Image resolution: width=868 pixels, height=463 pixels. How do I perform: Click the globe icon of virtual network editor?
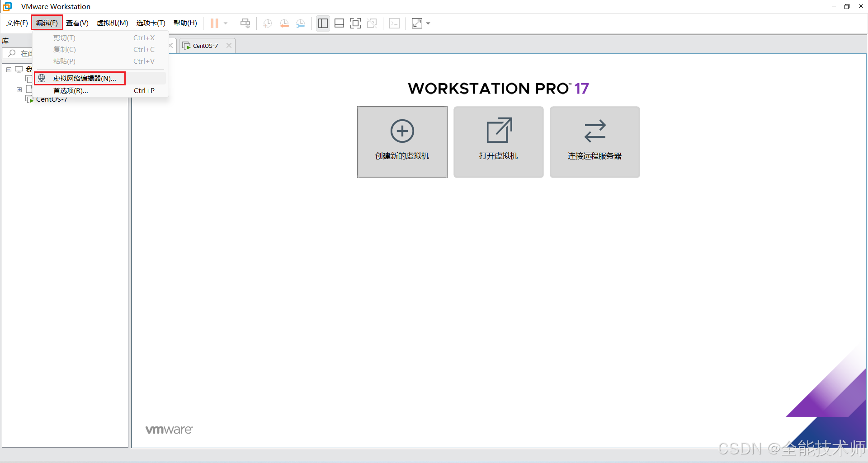point(42,78)
